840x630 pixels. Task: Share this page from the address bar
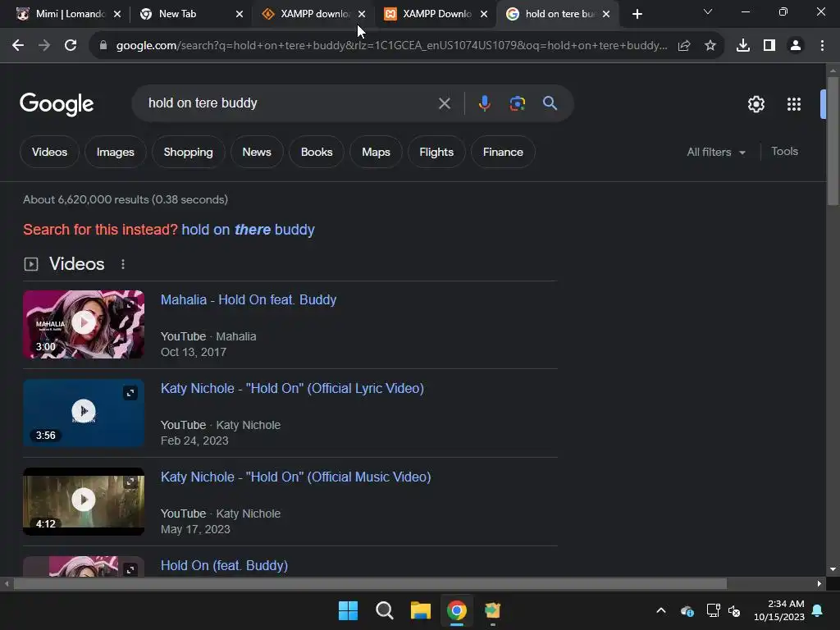pos(684,46)
